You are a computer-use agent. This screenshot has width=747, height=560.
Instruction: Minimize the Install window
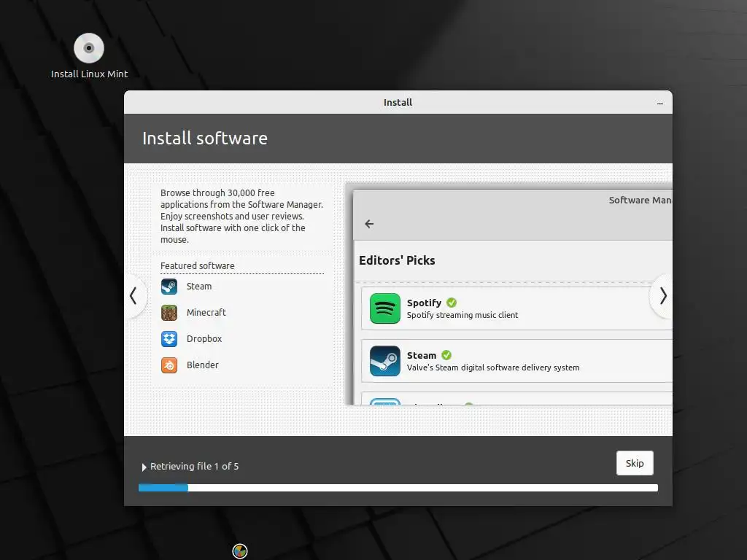tap(659, 103)
